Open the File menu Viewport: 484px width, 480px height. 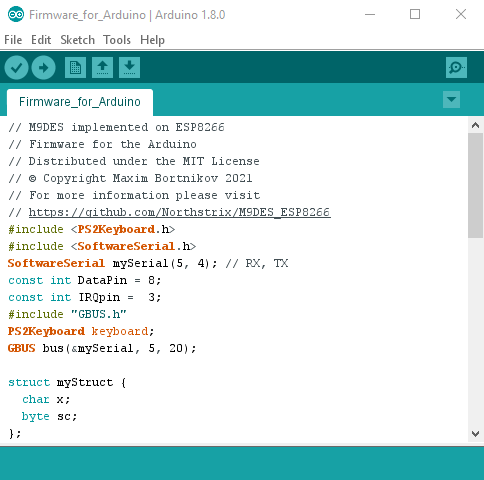pos(13,40)
